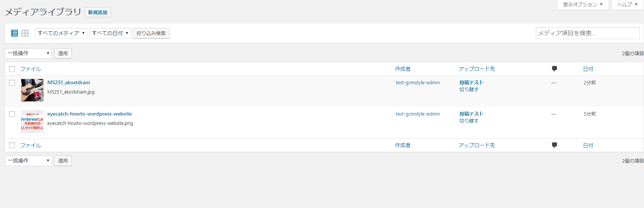The height and width of the screenshot is (208, 644).
Task: Open the ヘルプ help tab
Action: (627, 4)
